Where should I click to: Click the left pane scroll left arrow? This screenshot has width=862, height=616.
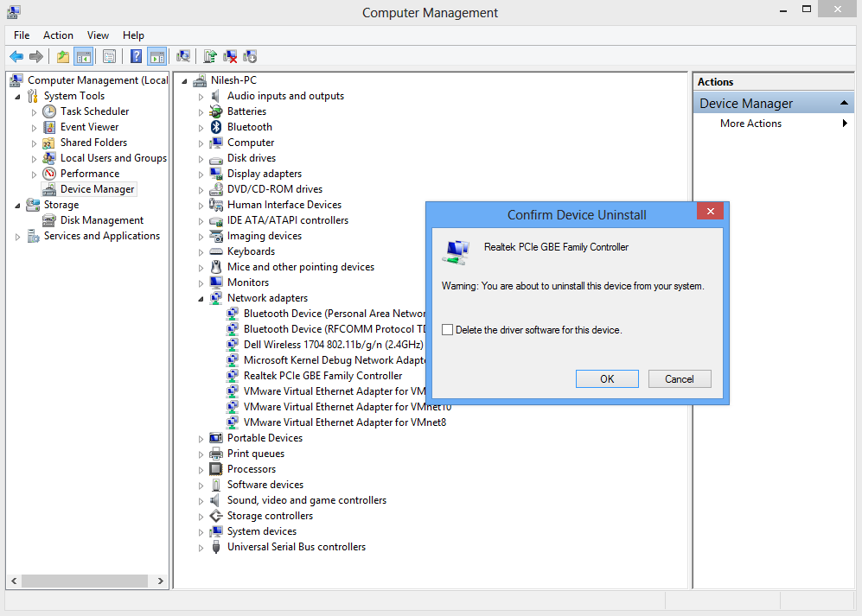[x=15, y=581]
